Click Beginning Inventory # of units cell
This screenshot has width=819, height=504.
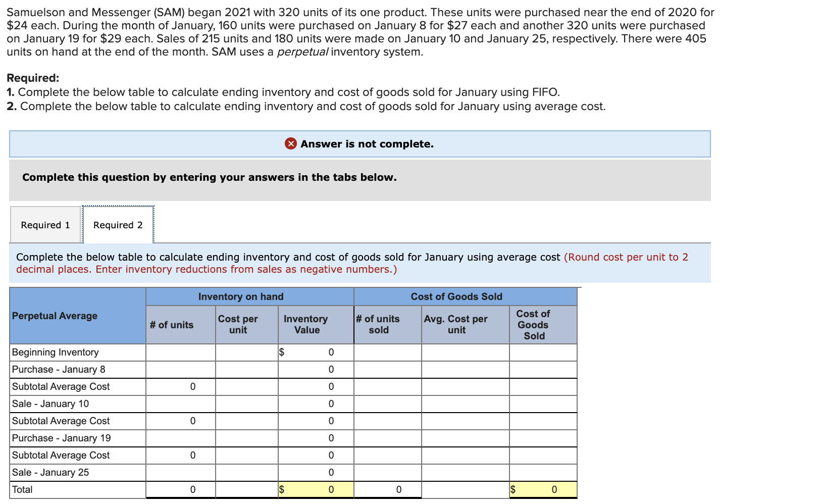[x=181, y=352]
